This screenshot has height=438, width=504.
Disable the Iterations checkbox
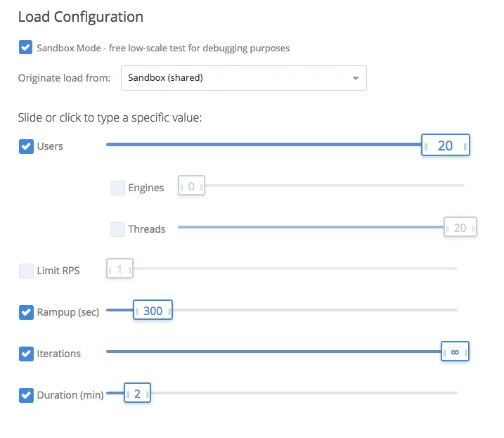point(26,354)
